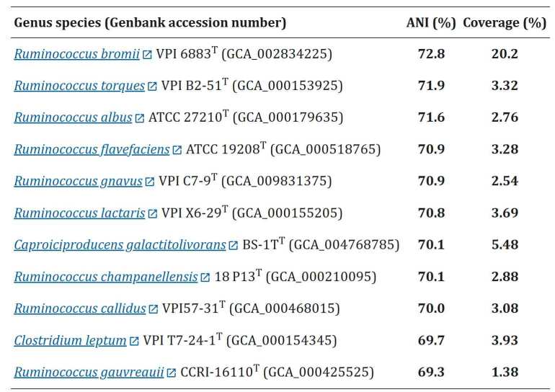Follow the Ruminococcus bromii species link
The image size is (555, 392).
pos(77,54)
